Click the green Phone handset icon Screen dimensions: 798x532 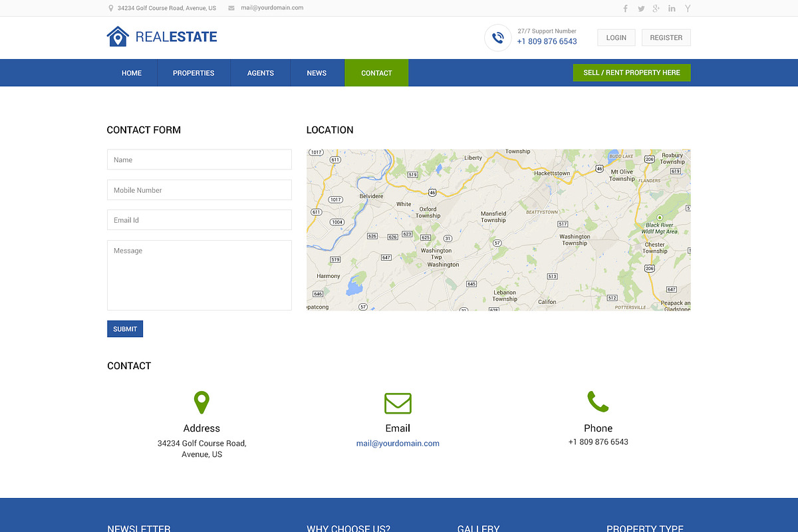[x=598, y=402]
